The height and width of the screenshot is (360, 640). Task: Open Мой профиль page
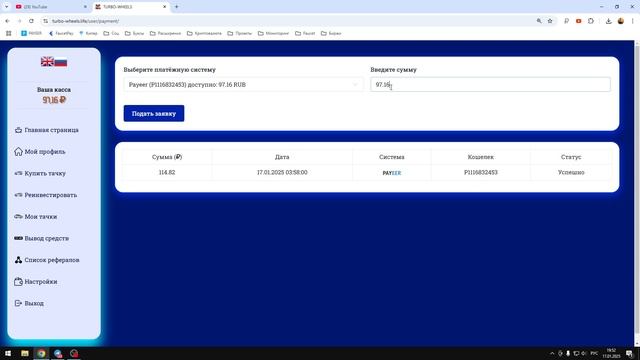coord(45,151)
